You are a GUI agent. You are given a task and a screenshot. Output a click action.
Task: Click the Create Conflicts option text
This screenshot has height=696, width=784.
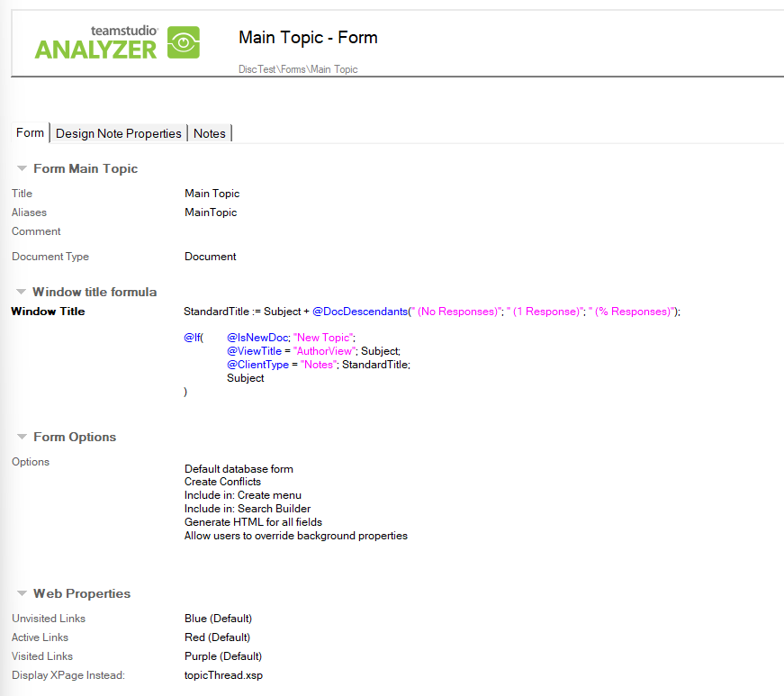pyautogui.click(x=222, y=482)
